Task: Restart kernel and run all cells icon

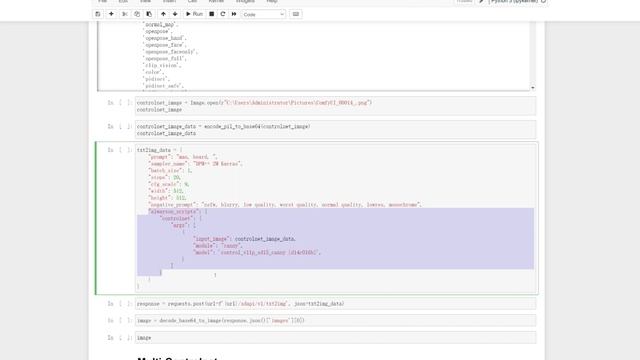Action: coord(234,14)
